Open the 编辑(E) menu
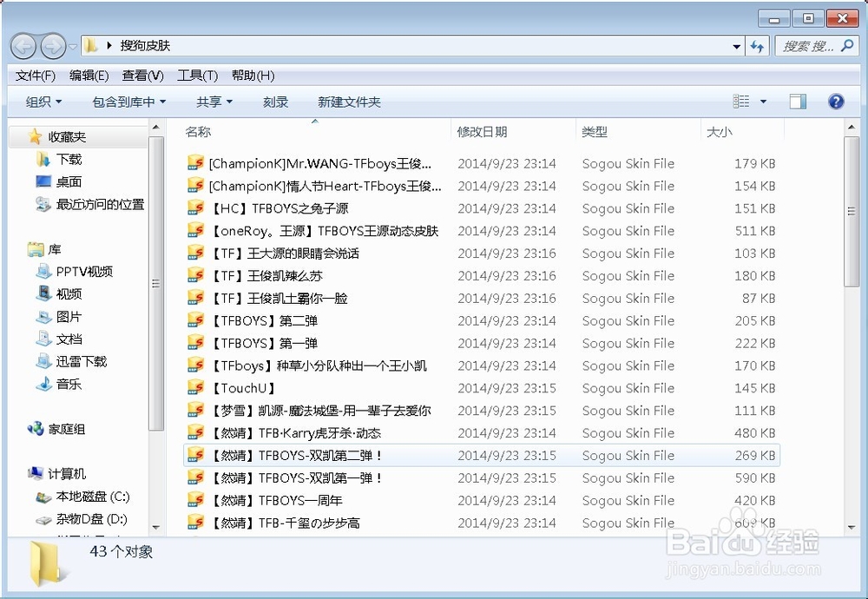The width and height of the screenshot is (868, 599). (x=89, y=76)
